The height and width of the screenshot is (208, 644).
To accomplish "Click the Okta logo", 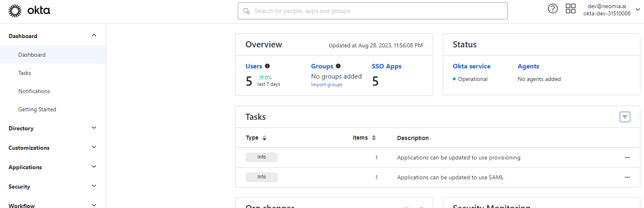I will coord(29,11).
